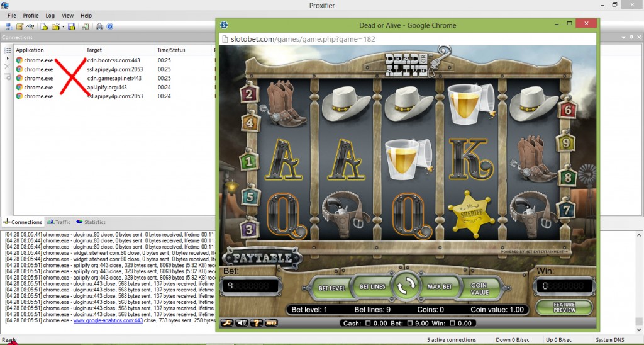
Task: Open the Profile menu
Action: coord(31,16)
